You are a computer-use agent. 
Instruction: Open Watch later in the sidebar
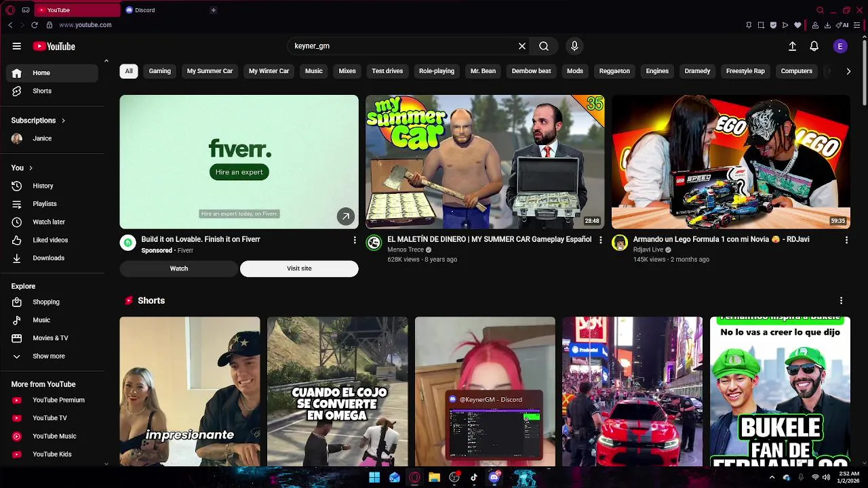pyautogui.click(x=52, y=222)
